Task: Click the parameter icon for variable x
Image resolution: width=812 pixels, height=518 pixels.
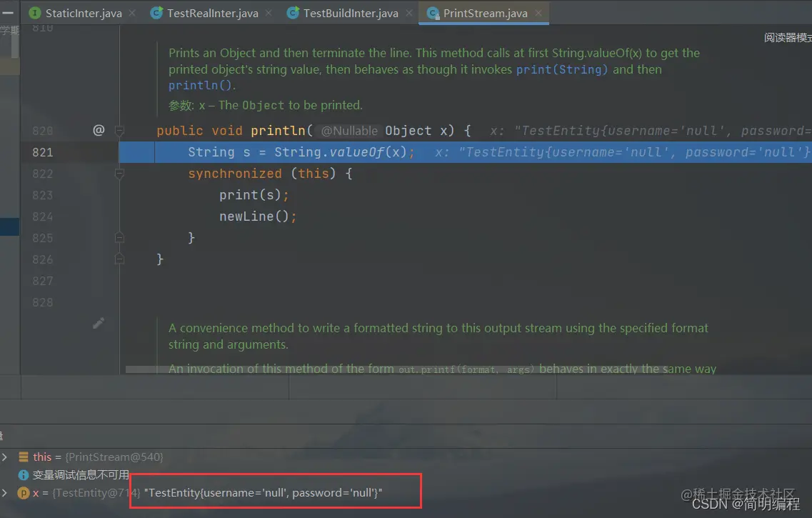Action: pos(24,493)
